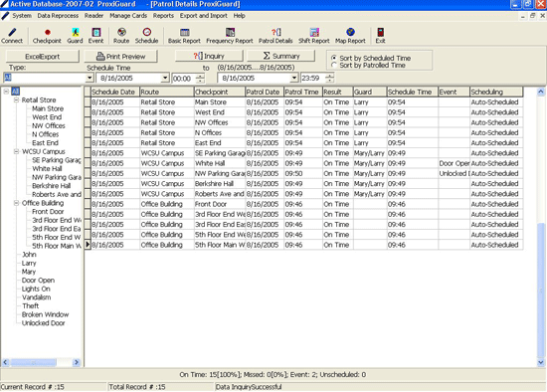This screenshot has width=547, height=392.
Task: Select Sort by Patrolled Time option
Action: coord(334,65)
